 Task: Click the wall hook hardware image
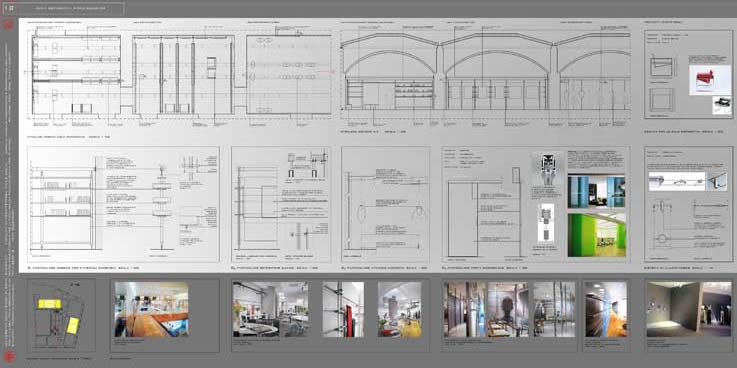click(720, 181)
